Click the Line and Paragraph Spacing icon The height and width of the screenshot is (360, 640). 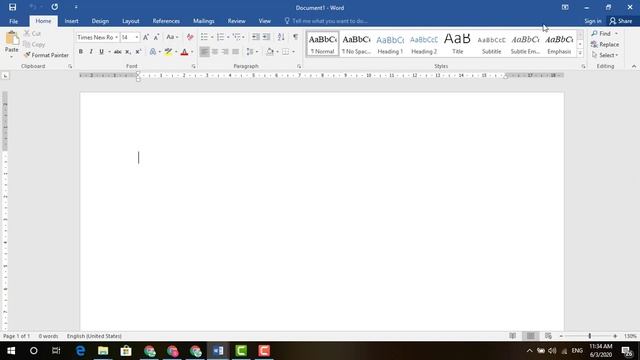pos(250,52)
